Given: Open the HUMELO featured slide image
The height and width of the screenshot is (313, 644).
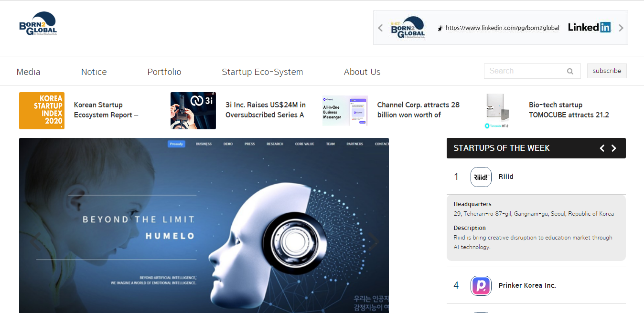Looking at the screenshot, I should (204, 225).
